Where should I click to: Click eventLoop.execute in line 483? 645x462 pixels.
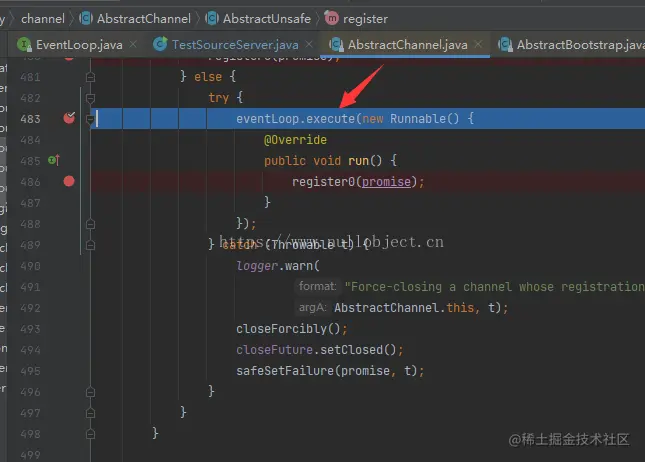(295, 119)
